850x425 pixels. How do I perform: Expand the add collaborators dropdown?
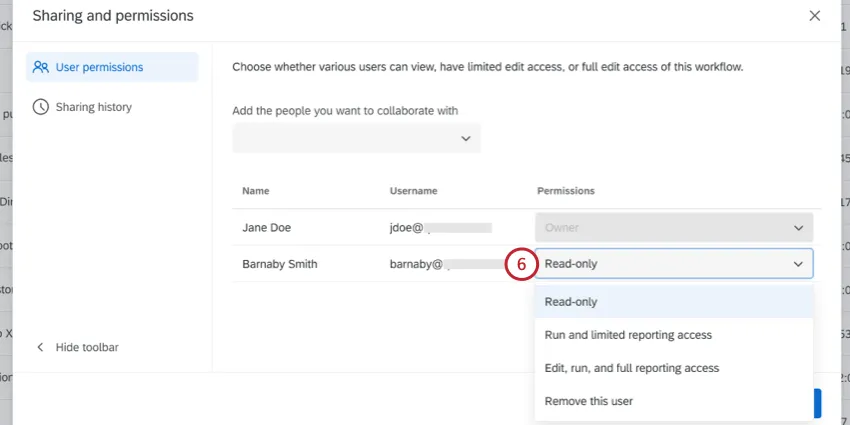[357, 138]
